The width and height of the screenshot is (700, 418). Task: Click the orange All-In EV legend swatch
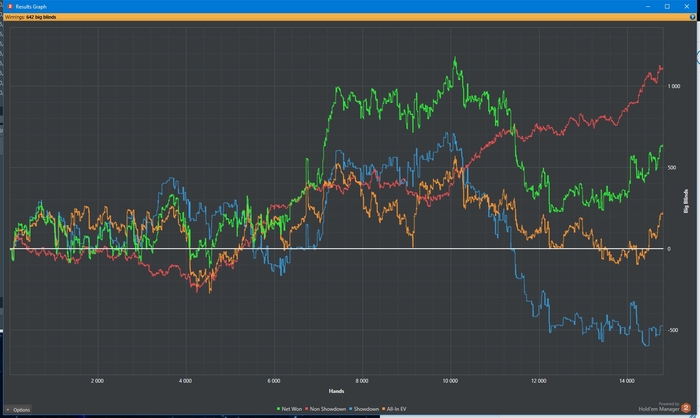point(383,409)
